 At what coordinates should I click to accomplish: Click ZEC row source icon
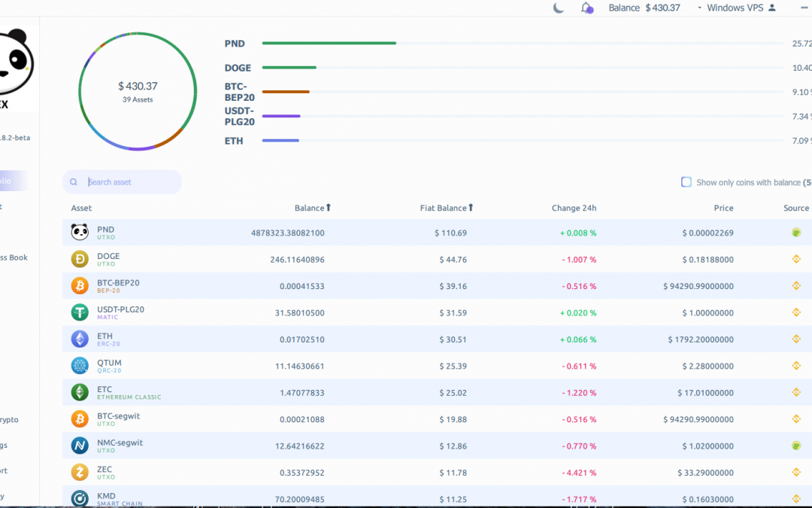point(796,472)
